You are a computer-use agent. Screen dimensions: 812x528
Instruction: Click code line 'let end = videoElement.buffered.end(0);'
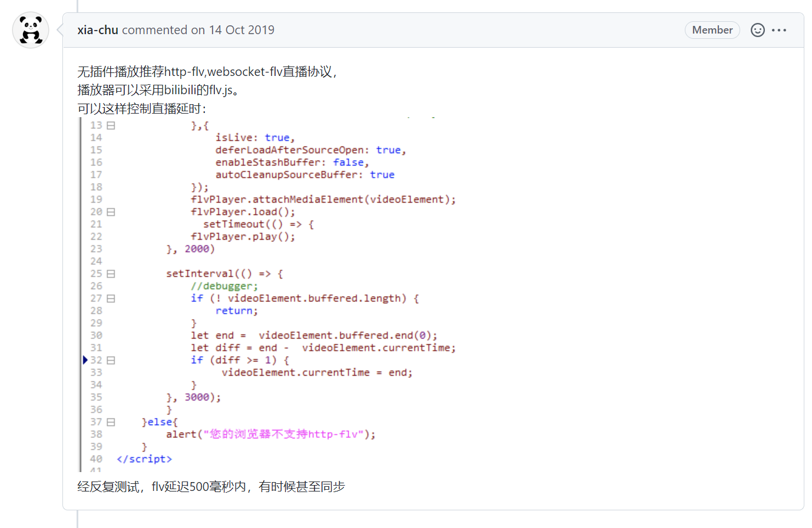314,336
